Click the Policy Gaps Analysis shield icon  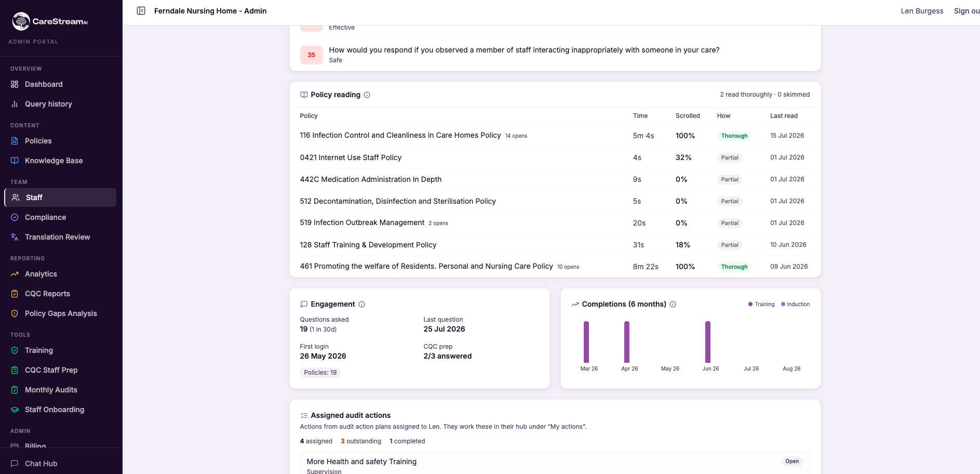coord(15,313)
